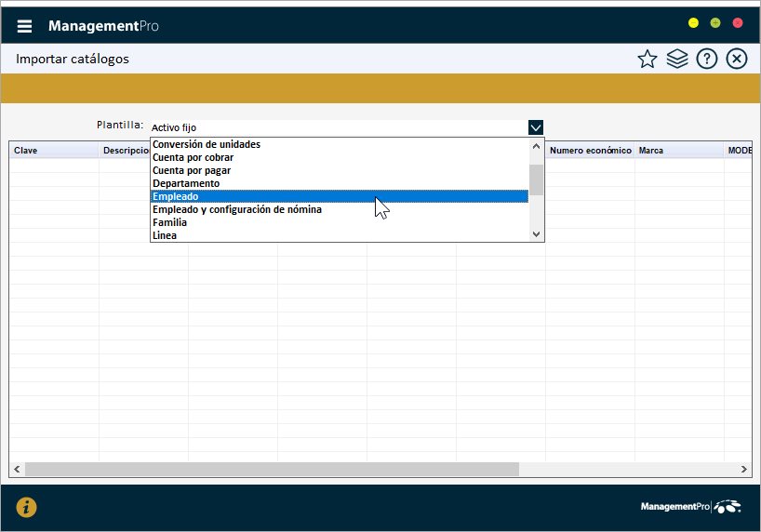Image resolution: width=761 pixels, height=532 pixels.
Task: Select Conversión de unidades template
Action: (340, 144)
